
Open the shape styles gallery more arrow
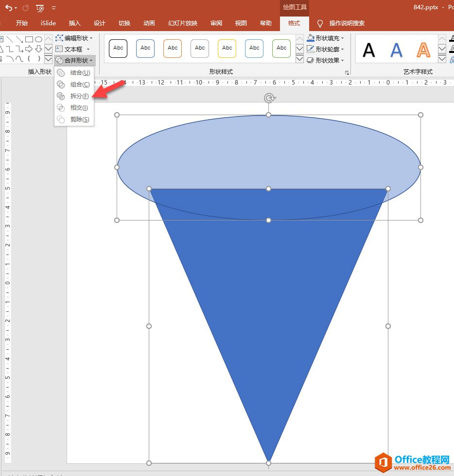coord(300,59)
